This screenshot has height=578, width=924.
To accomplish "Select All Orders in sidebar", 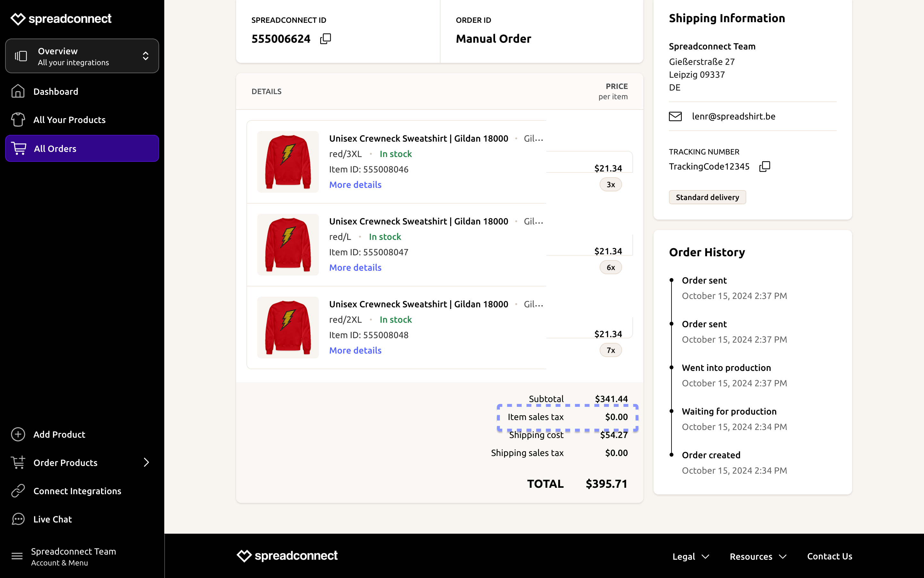I will (x=82, y=148).
